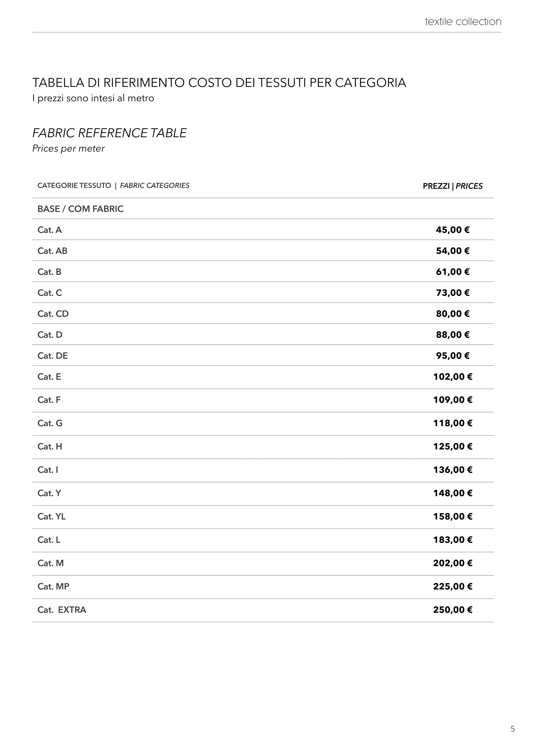Select the 136,00 € price value

pos(452,470)
